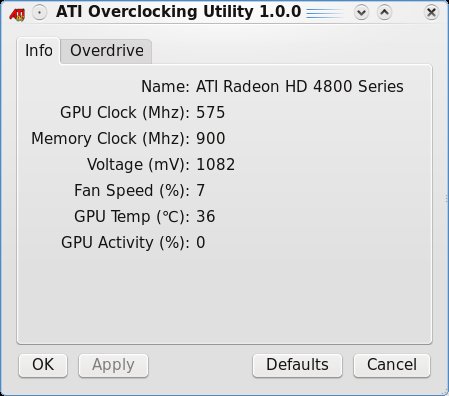Click the Fan Speed value 7
This screenshot has height=396, width=449.
[x=200, y=191]
